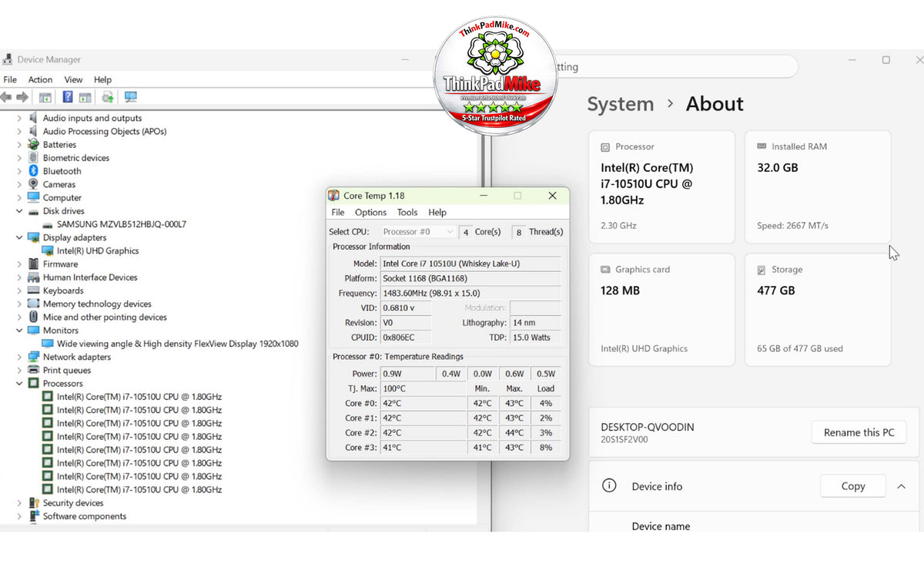Select the Keyboards category icon
924x581 pixels.
[x=33, y=290]
